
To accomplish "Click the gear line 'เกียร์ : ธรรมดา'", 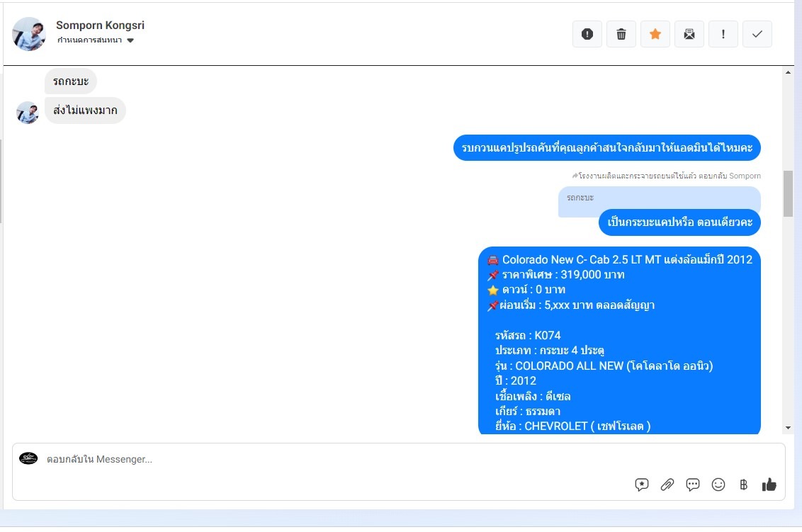I will pyautogui.click(x=528, y=412).
